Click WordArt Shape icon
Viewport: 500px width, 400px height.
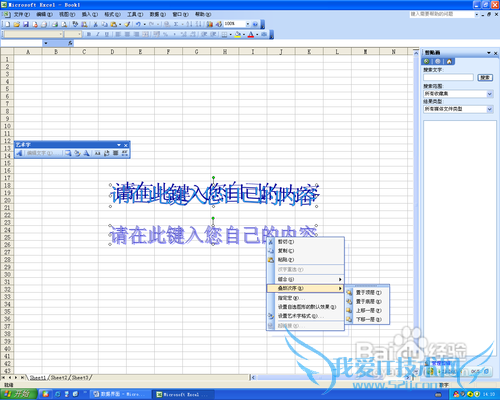pos(86,153)
